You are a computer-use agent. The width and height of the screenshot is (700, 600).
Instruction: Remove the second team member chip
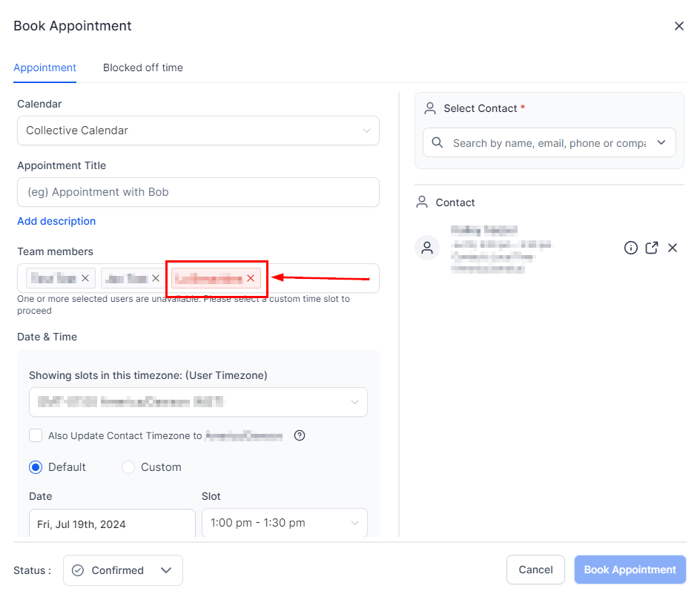click(x=156, y=278)
